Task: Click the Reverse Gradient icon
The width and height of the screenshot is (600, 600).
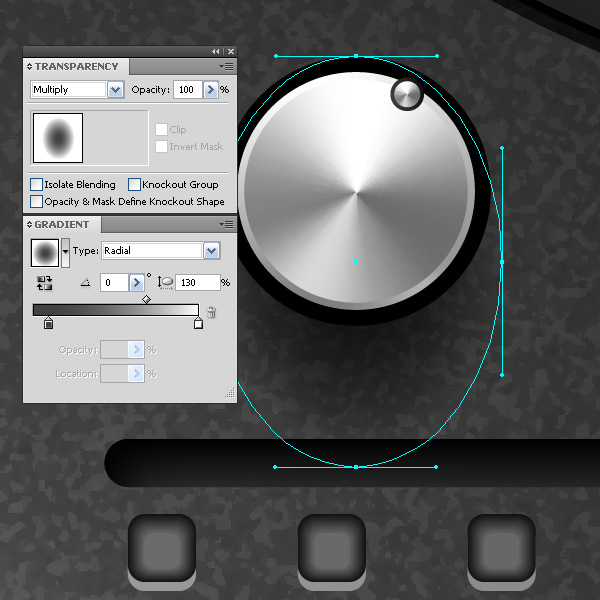Action: (44, 283)
